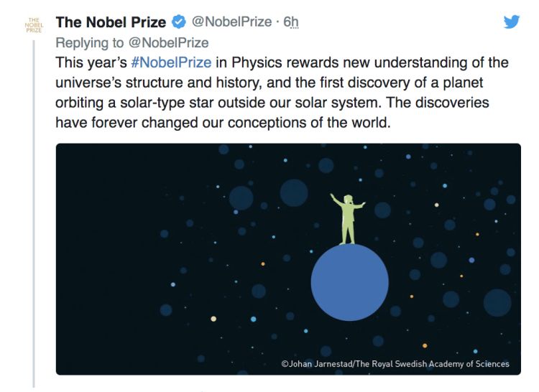Click the yellow dot in illustration's lower left

pyautogui.click(x=213, y=319)
